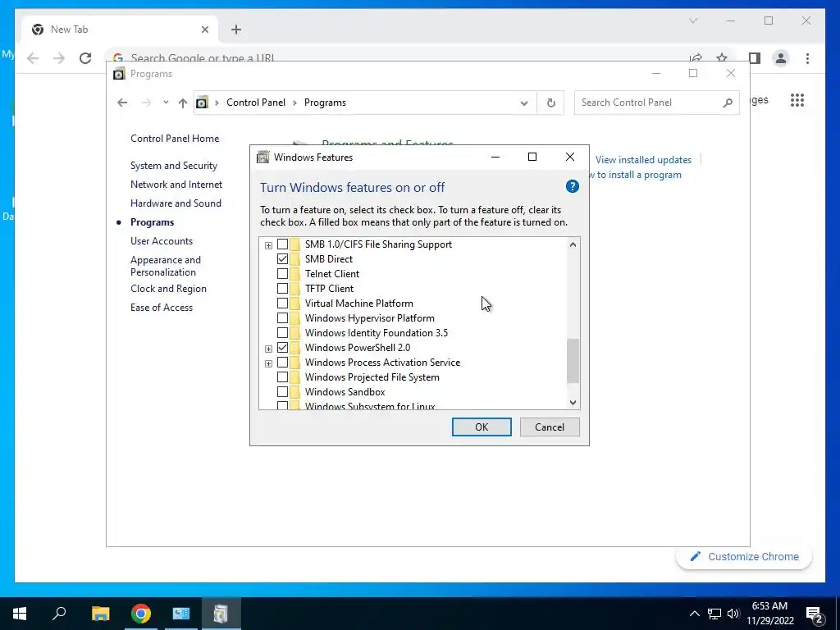Click the Windows Features title bar icon
840x630 pixels.
(262, 157)
